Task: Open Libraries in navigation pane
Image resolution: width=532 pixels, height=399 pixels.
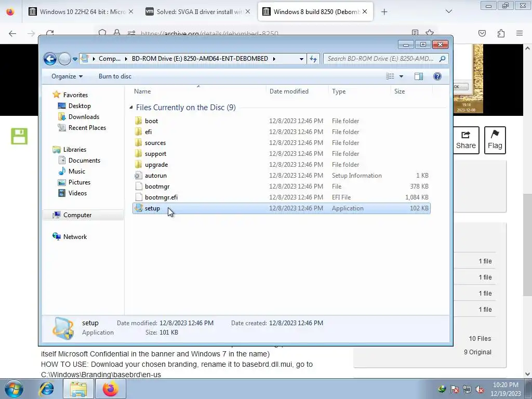Action: pos(69,150)
